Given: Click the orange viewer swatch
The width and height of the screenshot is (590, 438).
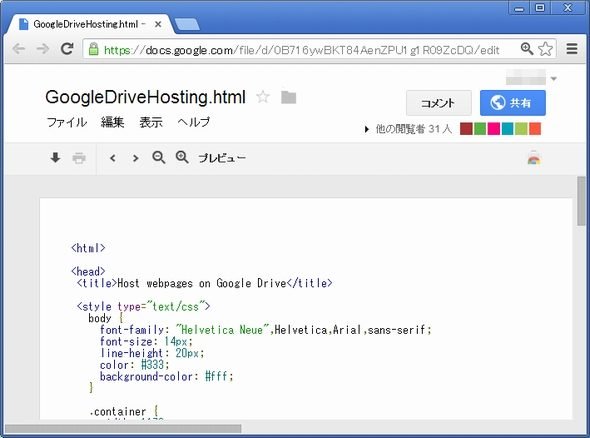Looking at the screenshot, I should click(x=535, y=129).
